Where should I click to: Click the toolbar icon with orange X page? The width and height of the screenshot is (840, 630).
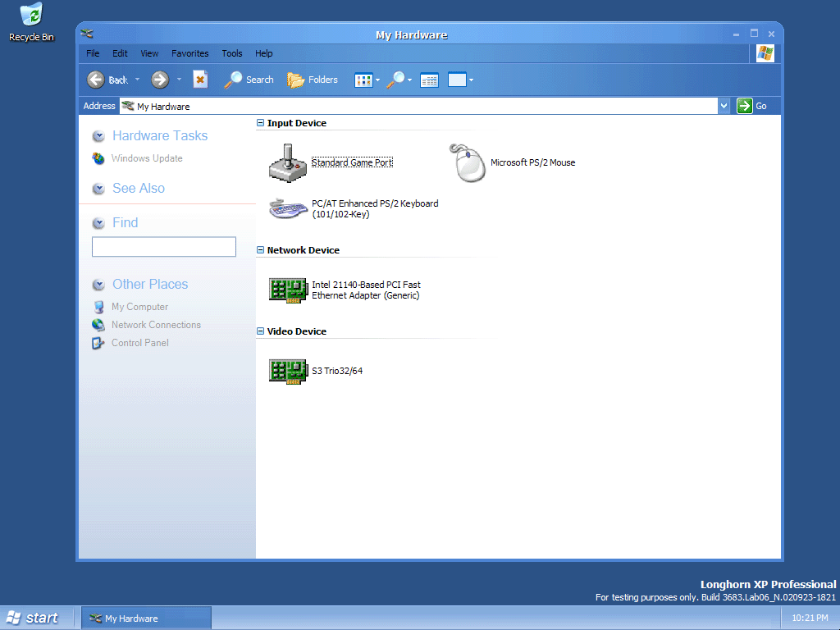pos(200,80)
